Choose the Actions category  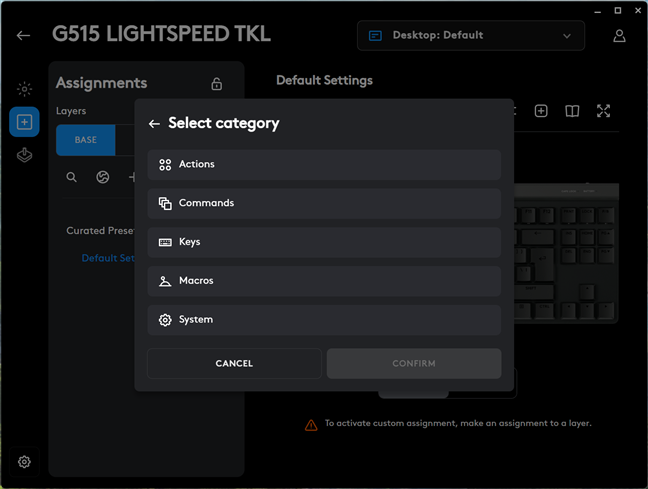[x=324, y=165]
